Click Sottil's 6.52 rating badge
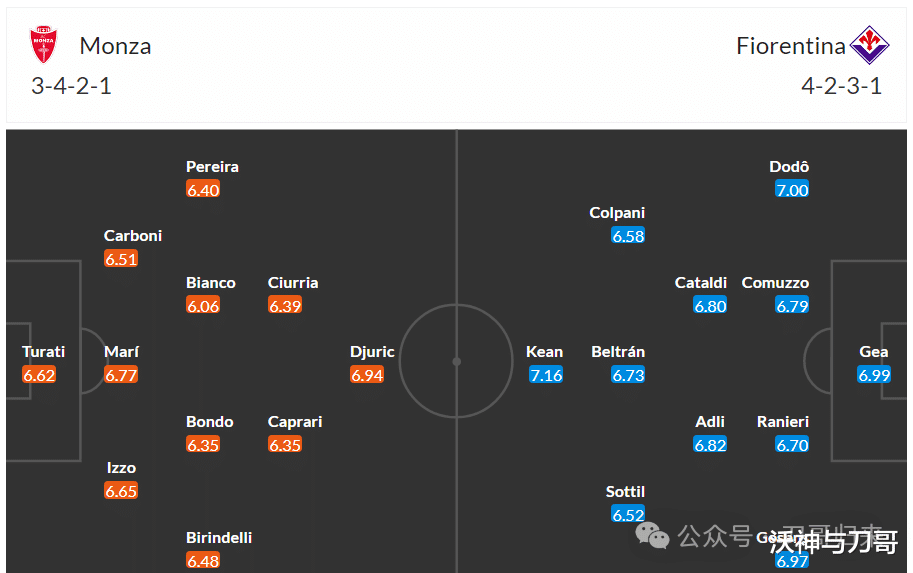This screenshot has width=913, height=573. click(x=628, y=515)
